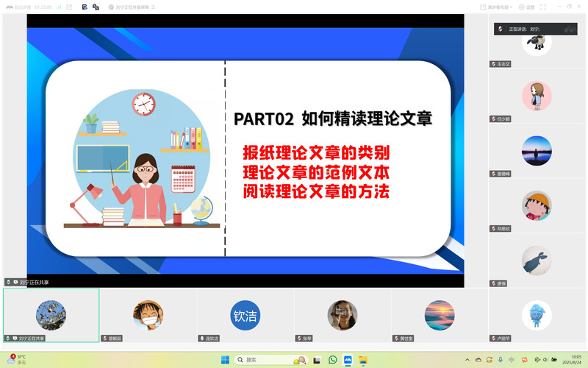Select the 欧洁 avatar tile
Viewport: 588px width, 368px height.
tap(245, 315)
